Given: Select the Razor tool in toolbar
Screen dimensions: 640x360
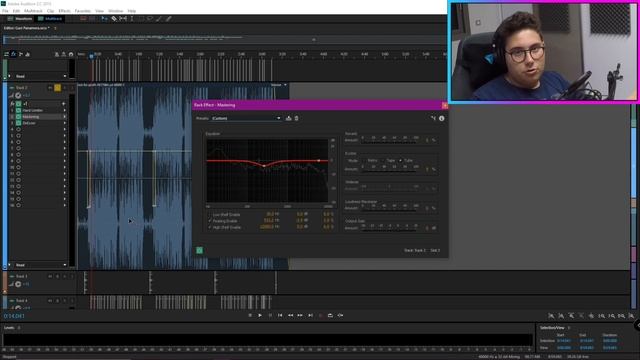Looking at the screenshot, I should pos(114,19).
